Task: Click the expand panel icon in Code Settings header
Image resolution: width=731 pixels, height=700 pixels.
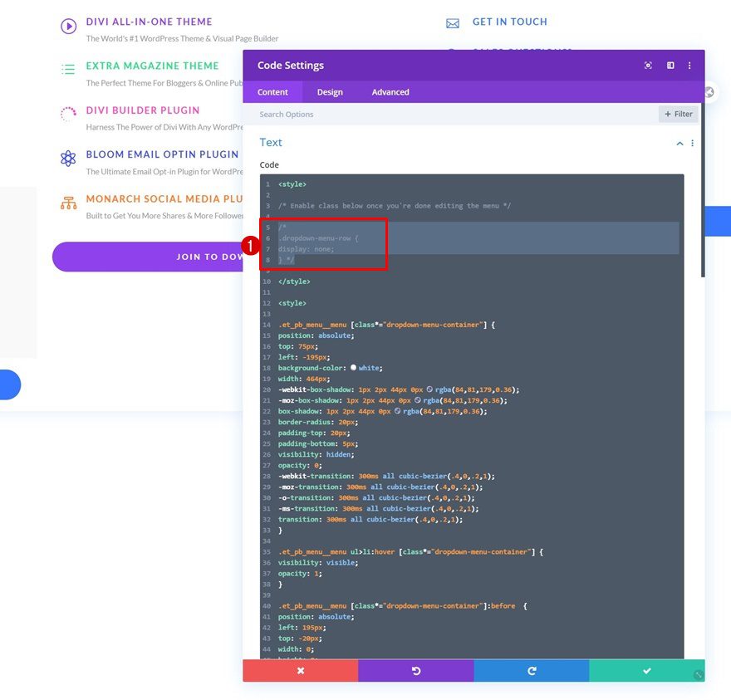Action: tap(670, 65)
